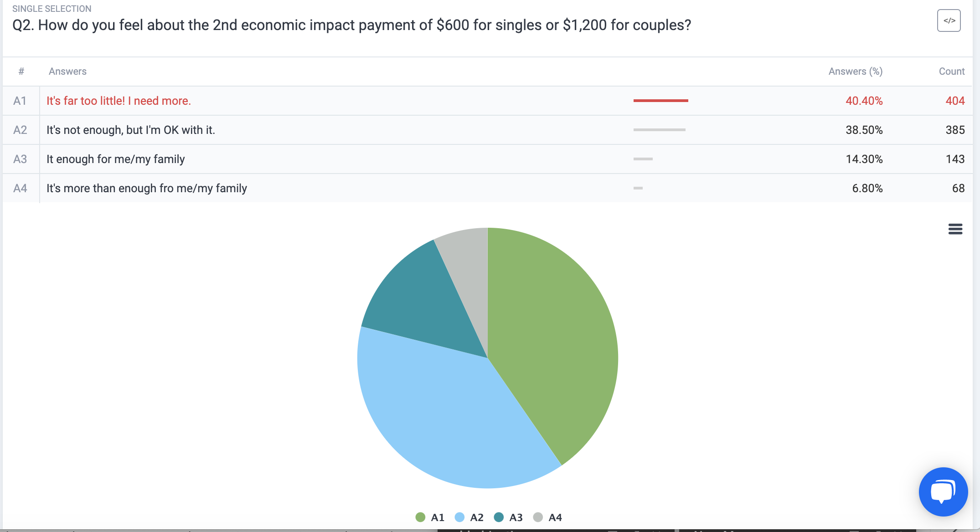
Task: Click "It's not enough, but I'm OK with it." row
Action: [x=131, y=130]
